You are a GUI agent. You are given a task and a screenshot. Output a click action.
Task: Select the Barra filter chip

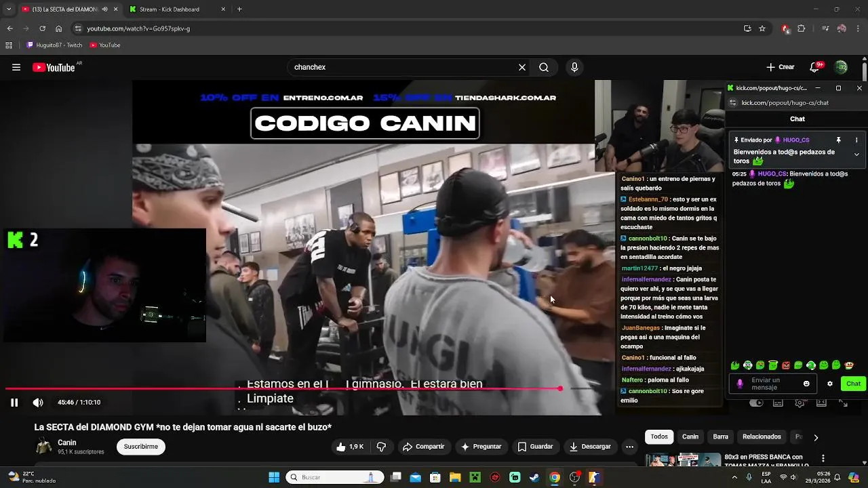coord(721,437)
